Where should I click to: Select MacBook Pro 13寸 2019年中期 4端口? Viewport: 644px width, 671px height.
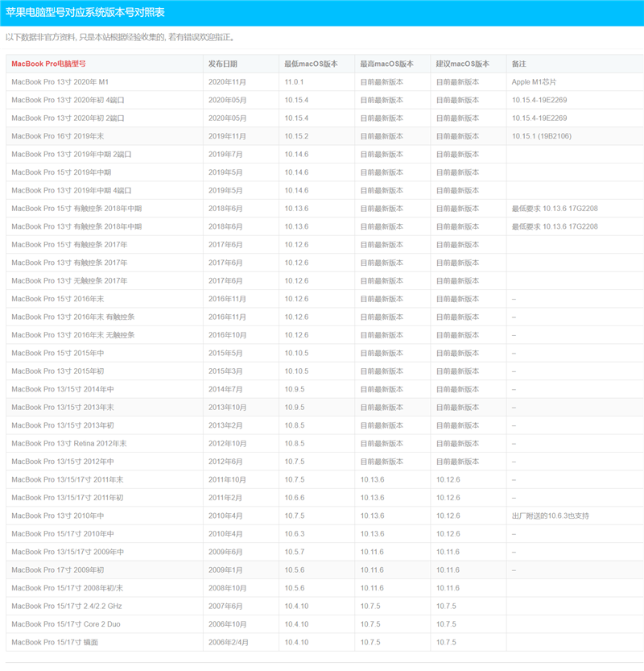72,190
